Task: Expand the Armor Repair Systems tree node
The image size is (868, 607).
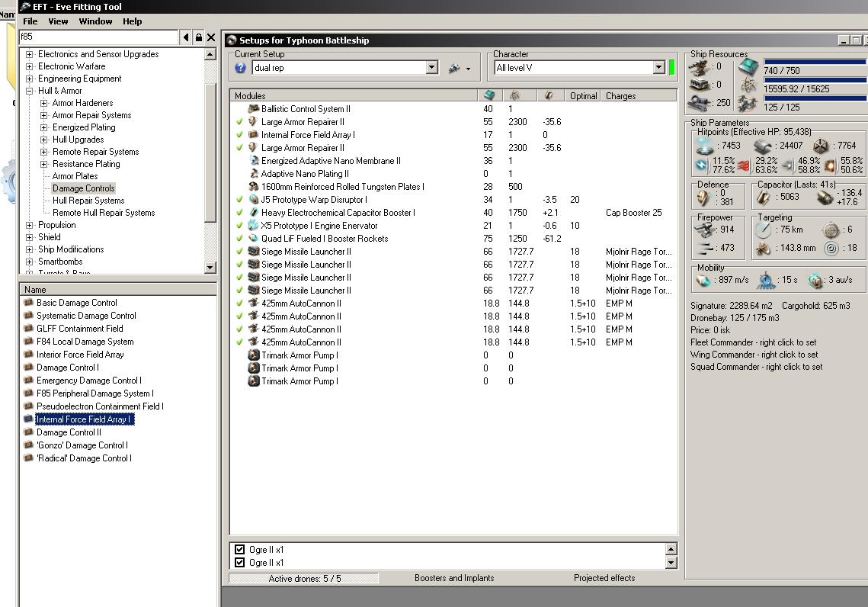Action: 44,115
